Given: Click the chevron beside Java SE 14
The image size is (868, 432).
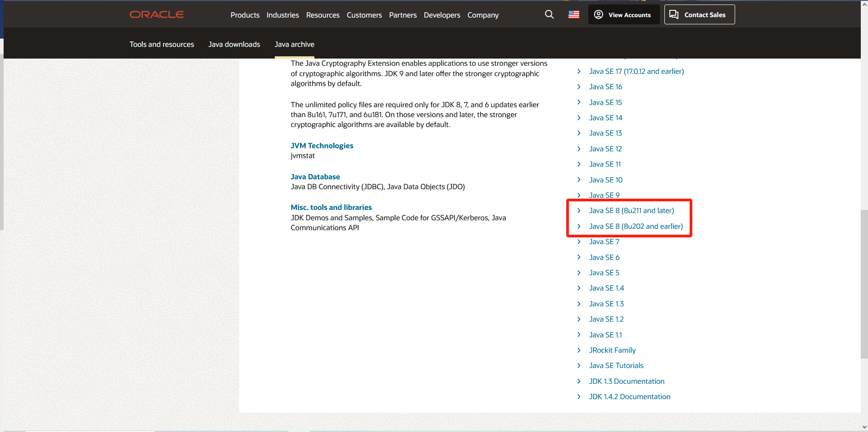Looking at the screenshot, I should point(579,118).
